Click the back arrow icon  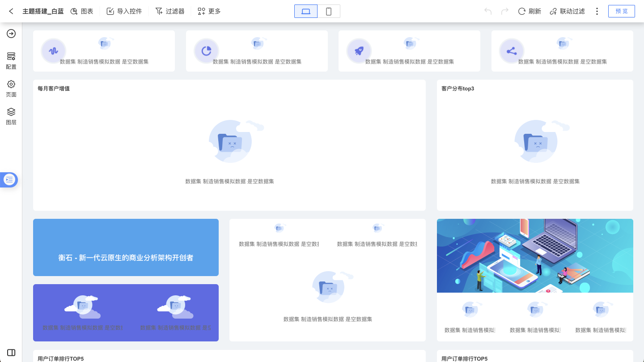click(x=11, y=11)
